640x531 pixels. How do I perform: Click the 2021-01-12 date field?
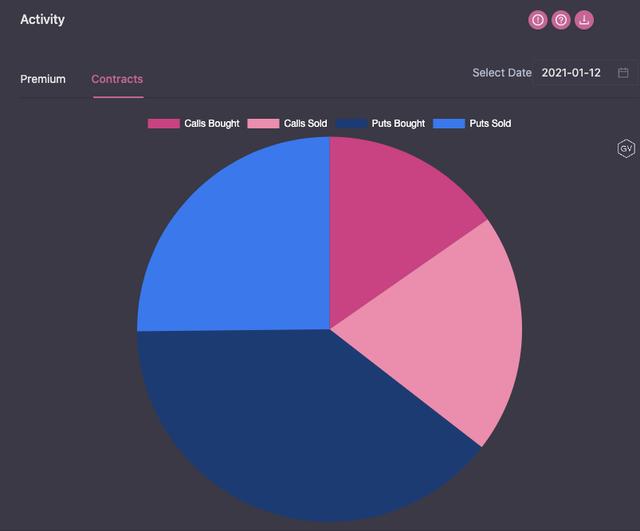pyautogui.click(x=585, y=73)
